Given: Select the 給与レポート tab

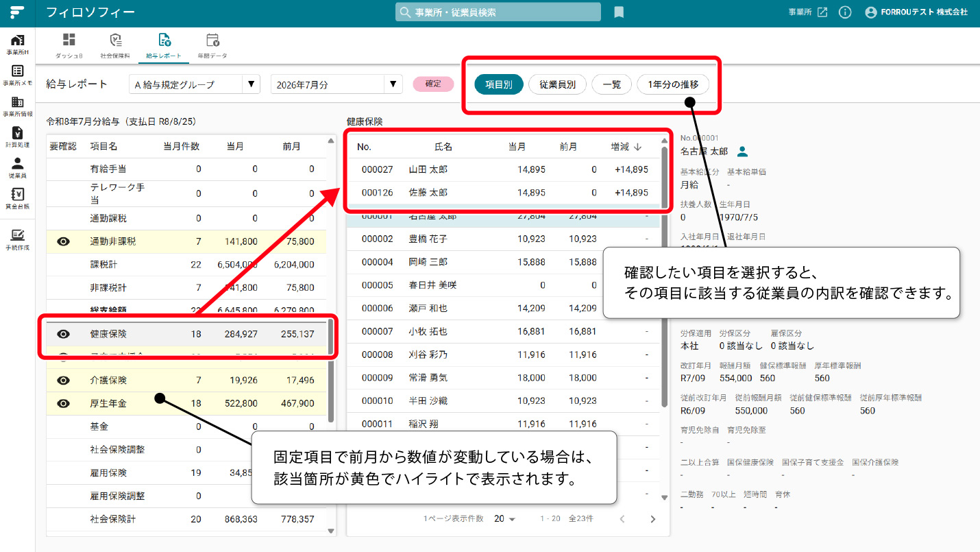Looking at the screenshot, I should tap(164, 45).
